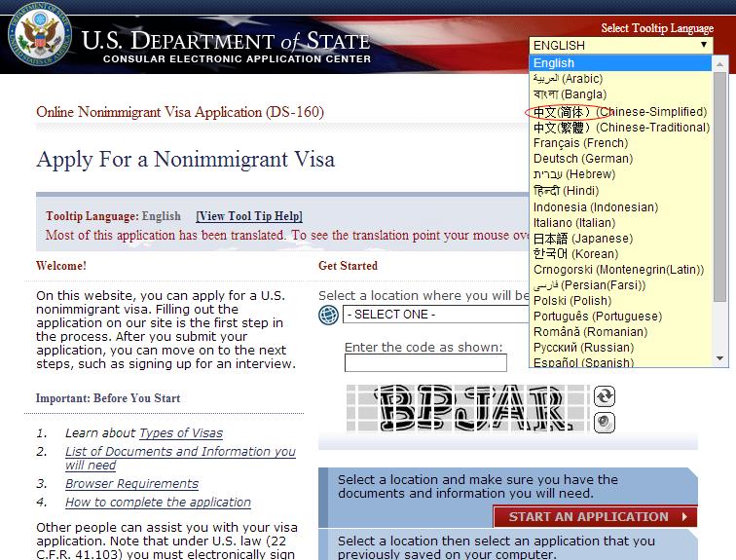736x560 pixels.
Task: Click U.S. Department of State banner title
Action: 226,40
